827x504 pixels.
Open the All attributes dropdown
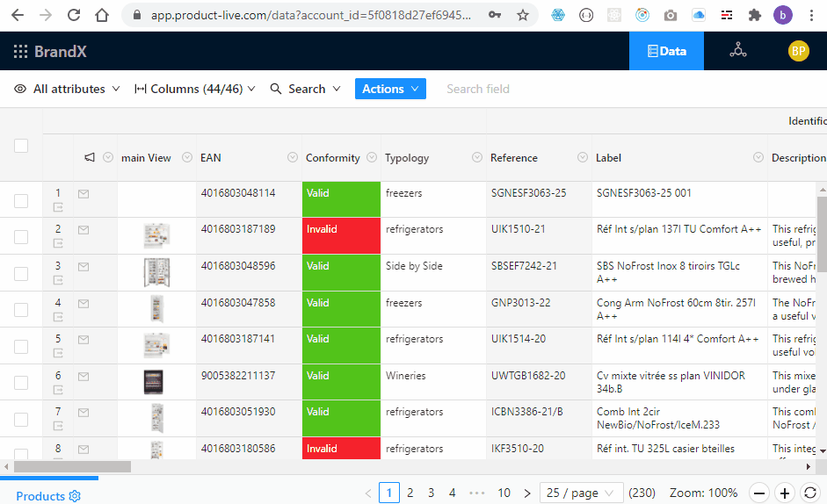click(67, 89)
